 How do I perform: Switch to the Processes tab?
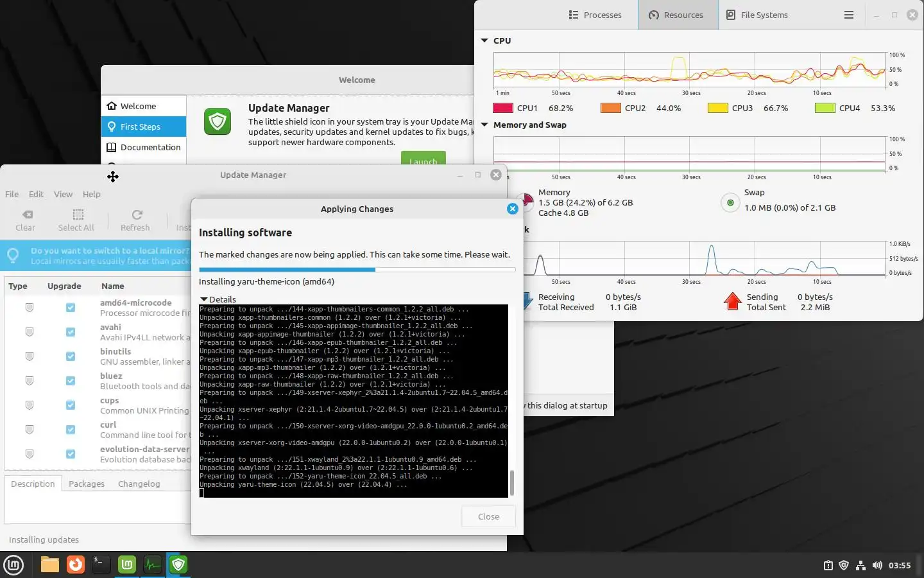[x=595, y=15]
